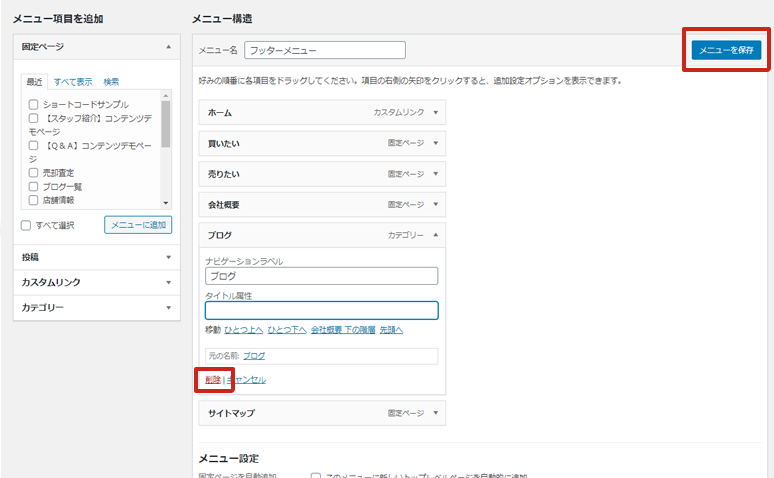The width and height of the screenshot is (774, 478).
Task: Switch to the 検索 tab
Action: tap(111, 82)
